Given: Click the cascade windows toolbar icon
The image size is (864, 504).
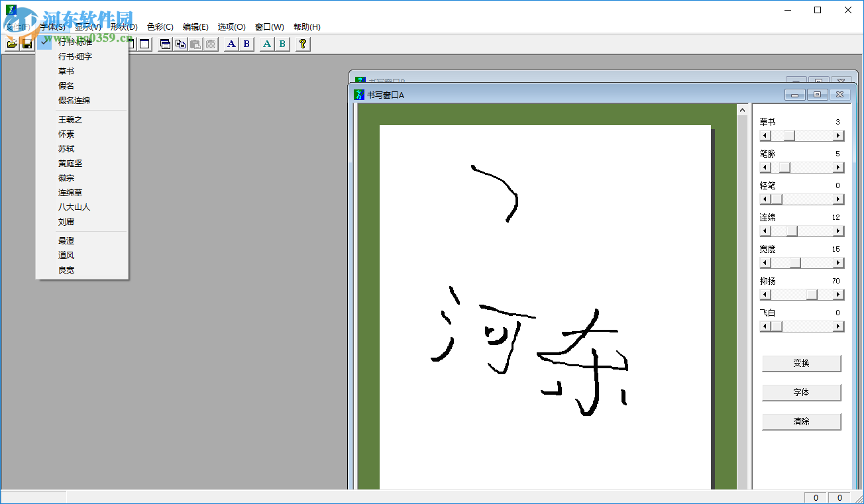Looking at the screenshot, I should click(165, 44).
